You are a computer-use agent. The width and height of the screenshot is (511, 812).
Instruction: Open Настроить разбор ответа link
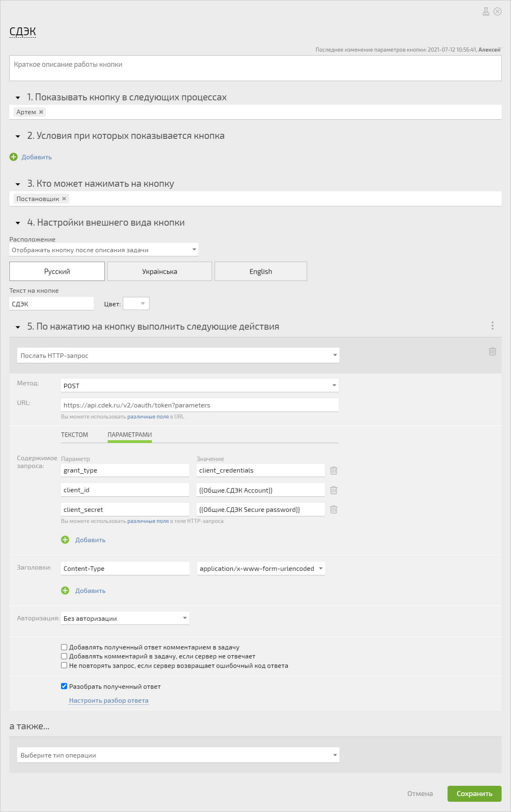tap(109, 701)
